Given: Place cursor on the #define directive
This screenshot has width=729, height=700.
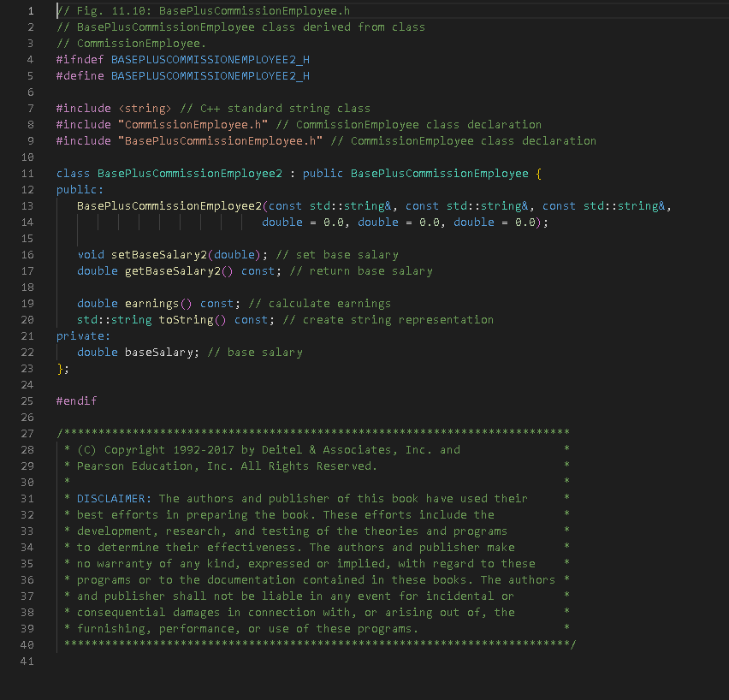Looking at the screenshot, I should click(80, 76).
